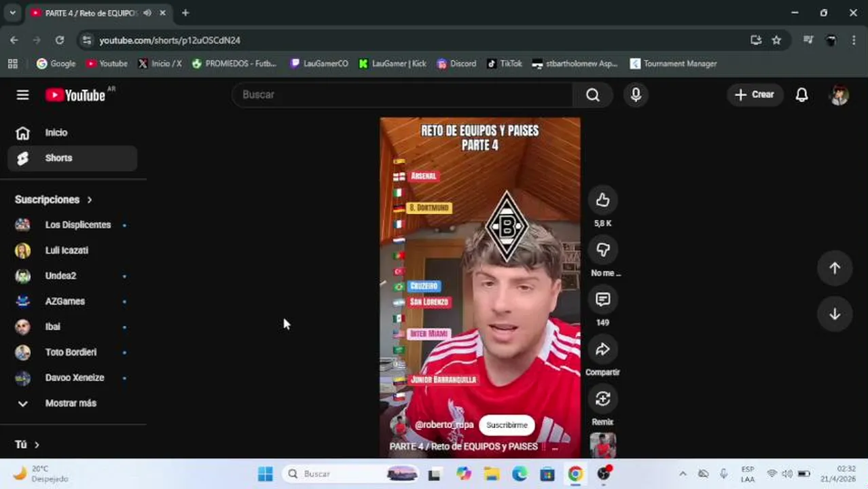Open the Davoo Xeneize subscription
Image resolution: width=868 pixels, height=489 pixels.
[x=73, y=378]
